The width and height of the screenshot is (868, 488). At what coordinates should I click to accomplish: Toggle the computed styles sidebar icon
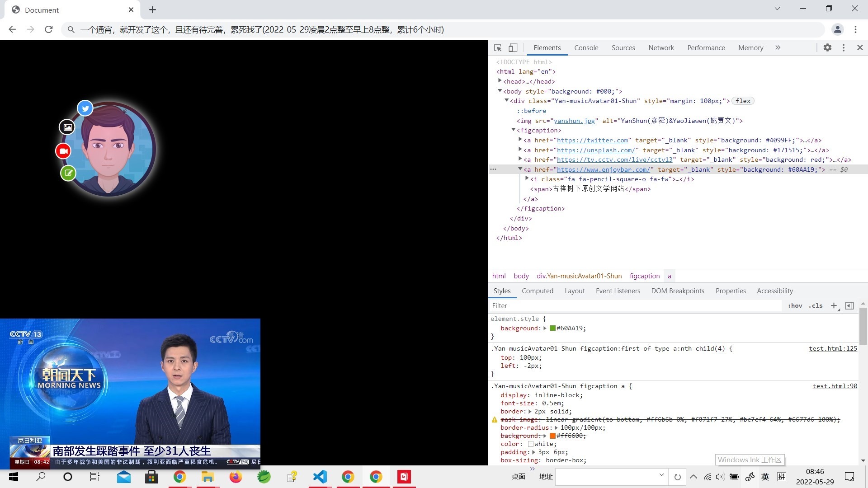coord(849,306)
